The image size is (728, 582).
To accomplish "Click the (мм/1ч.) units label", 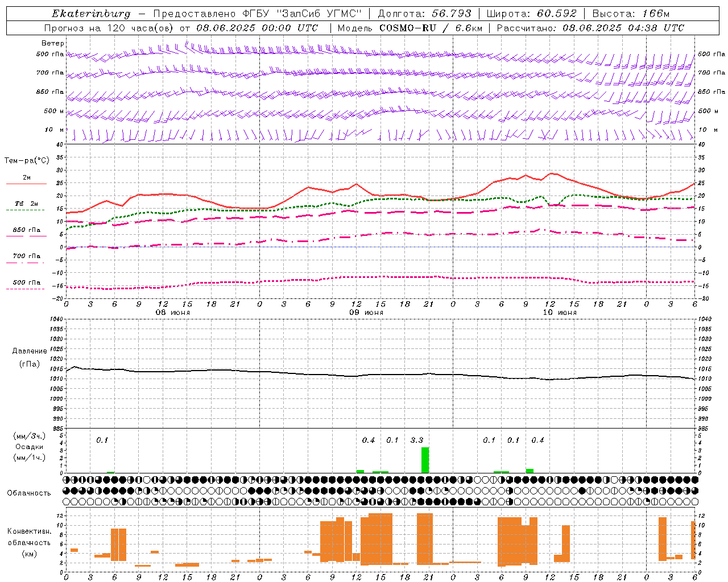I will 30,458.
